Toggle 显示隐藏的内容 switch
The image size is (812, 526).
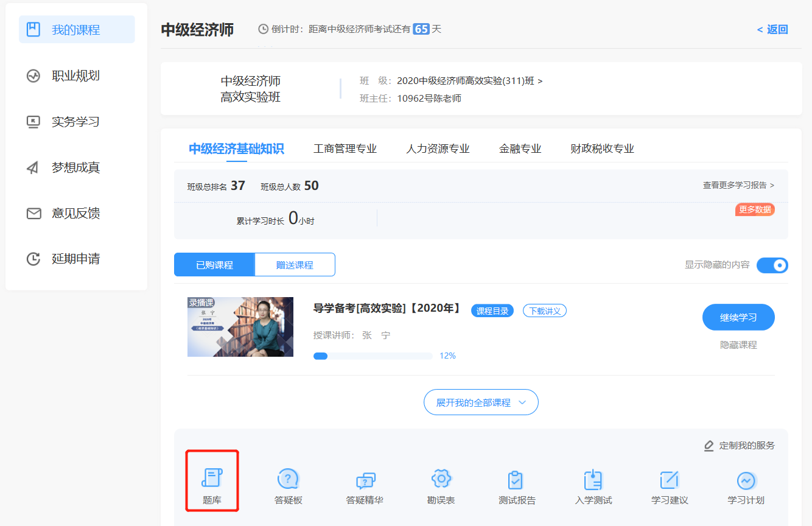[x=772, y=265]
